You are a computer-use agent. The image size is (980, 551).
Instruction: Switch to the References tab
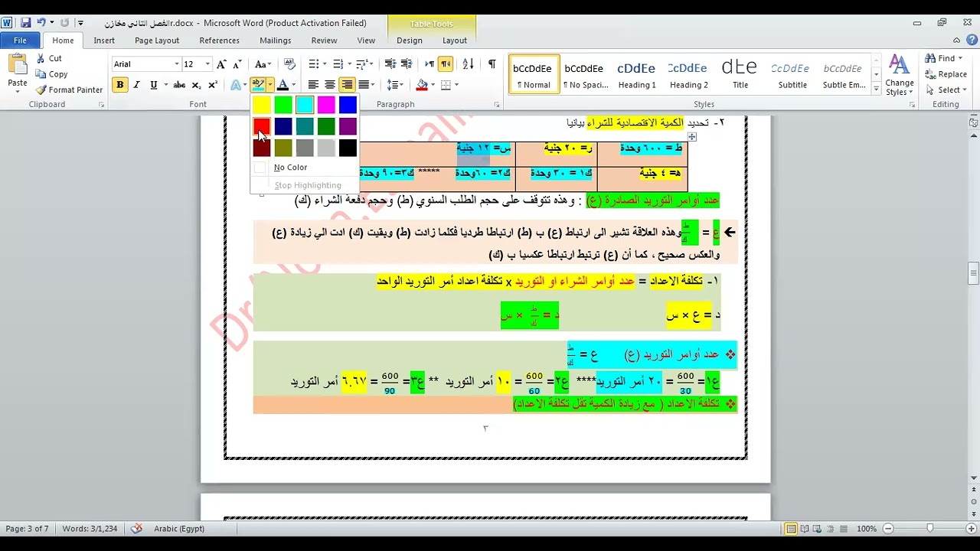tap(220, 41)
